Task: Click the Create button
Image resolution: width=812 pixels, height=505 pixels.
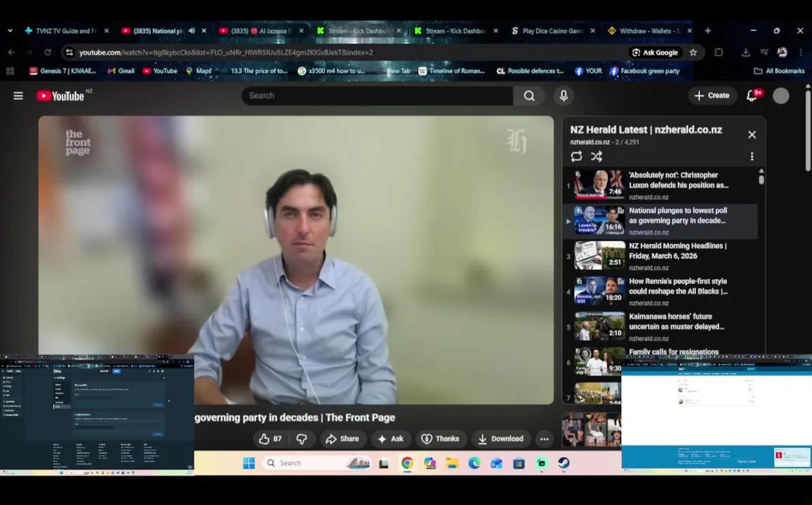Action: pyautogui.click(x=712, y=95)
